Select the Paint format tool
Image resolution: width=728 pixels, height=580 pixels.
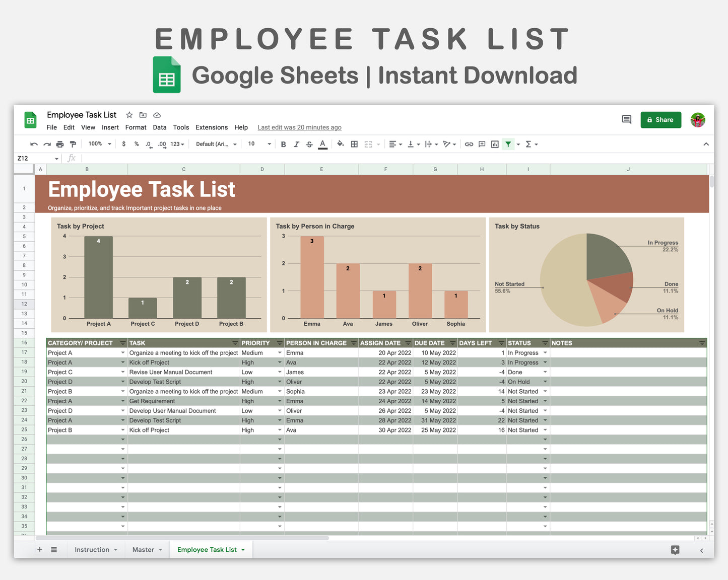pyautogui.click(x=73, y=144)
